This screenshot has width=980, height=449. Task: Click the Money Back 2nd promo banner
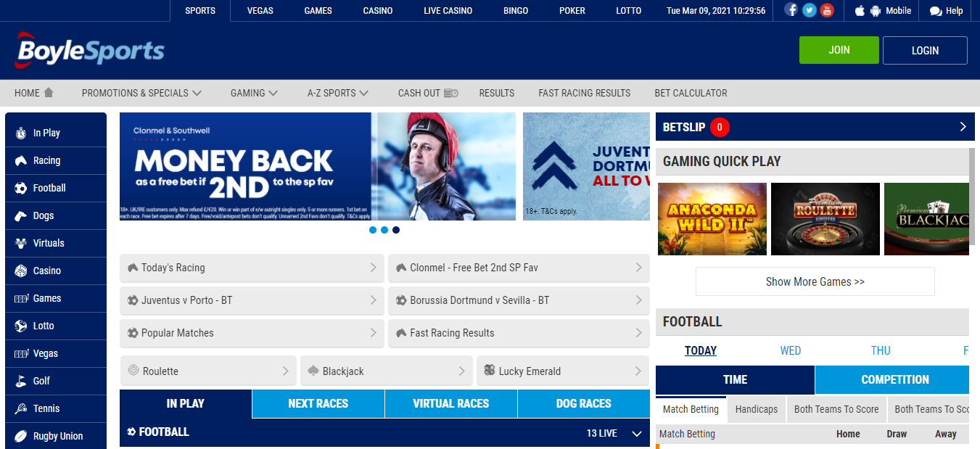(x=318, y=166)
